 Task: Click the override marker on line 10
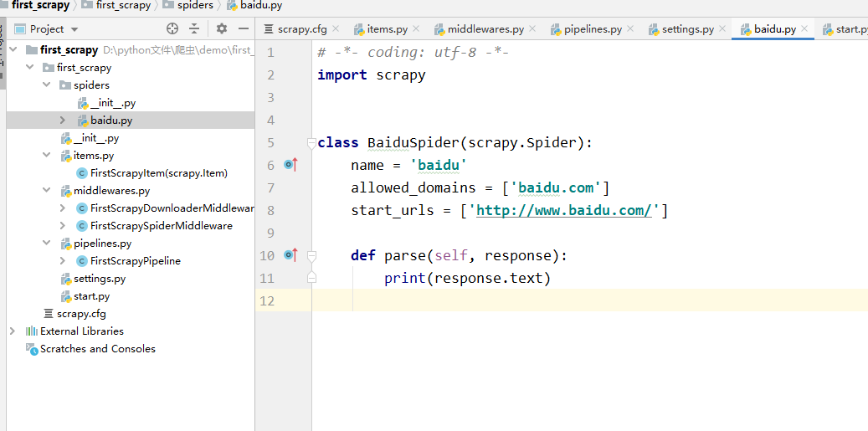(291, 255)
